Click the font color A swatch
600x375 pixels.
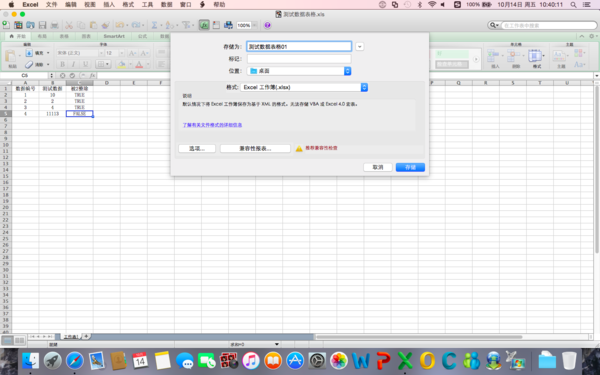pyautogui.click(x=139, y=64)
